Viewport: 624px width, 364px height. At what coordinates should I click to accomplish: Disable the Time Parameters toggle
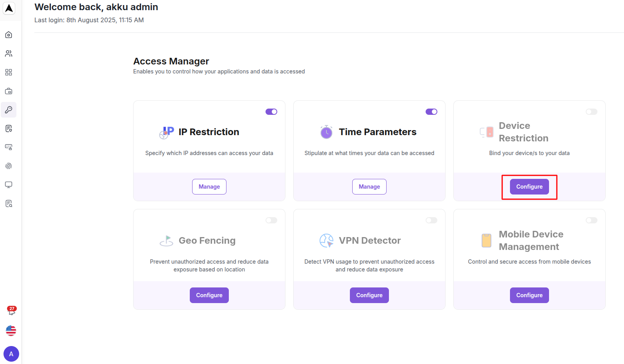431,112
